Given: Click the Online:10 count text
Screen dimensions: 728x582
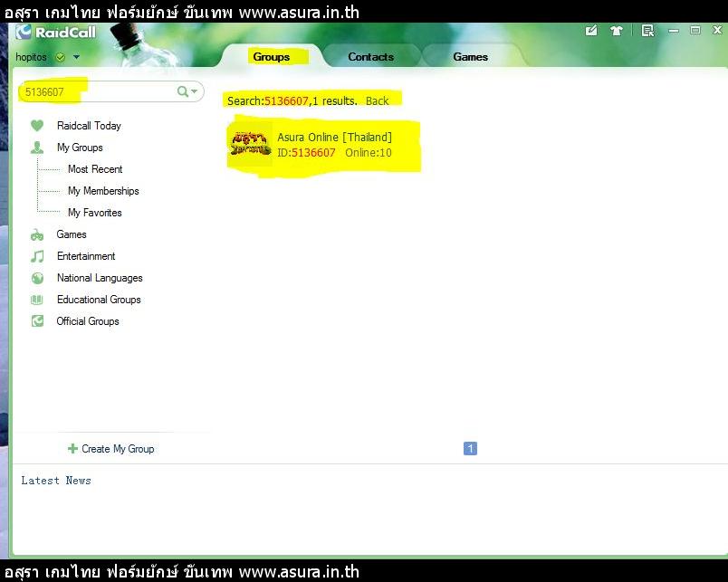Looking at the screenshot, I should [x=369, y=152].
